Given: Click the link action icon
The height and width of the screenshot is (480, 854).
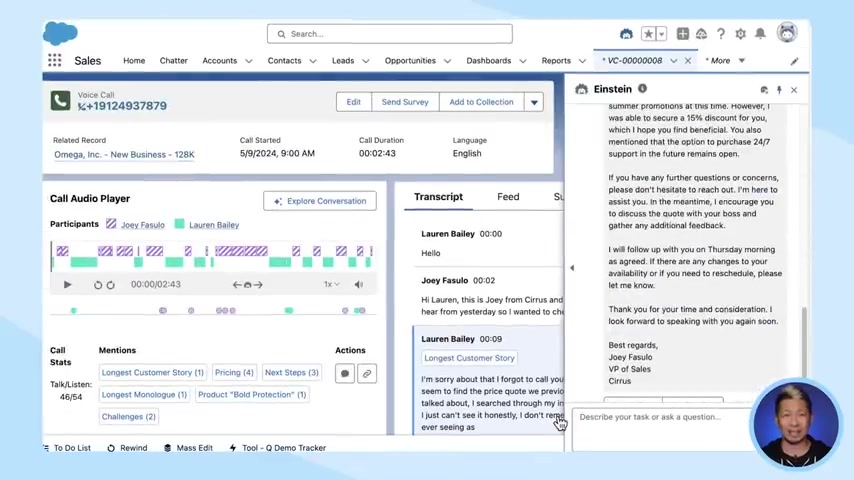Looking at the screenshot, I should (367, 374).
